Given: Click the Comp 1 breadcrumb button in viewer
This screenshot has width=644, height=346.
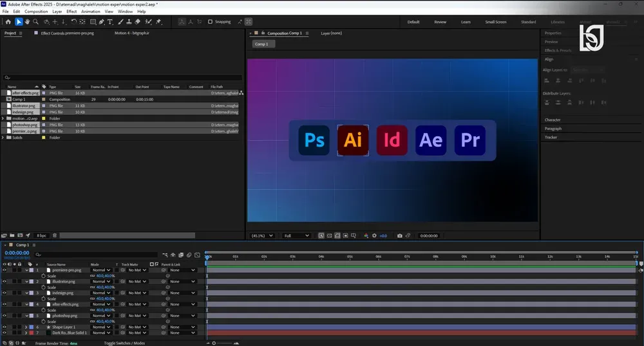Looking at the screenshot, I should [x=261, y=44].
